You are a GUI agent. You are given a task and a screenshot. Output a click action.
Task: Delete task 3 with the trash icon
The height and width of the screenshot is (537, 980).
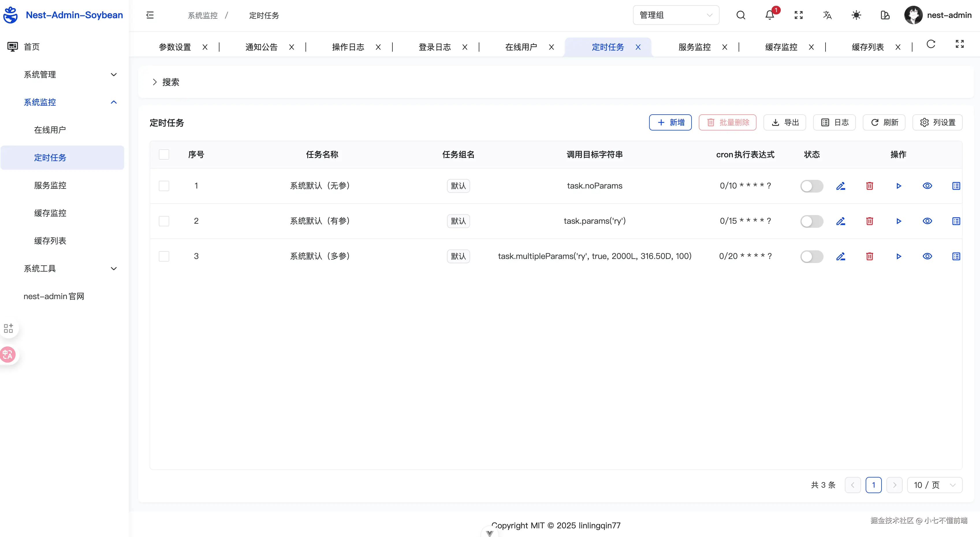point(869,256)
